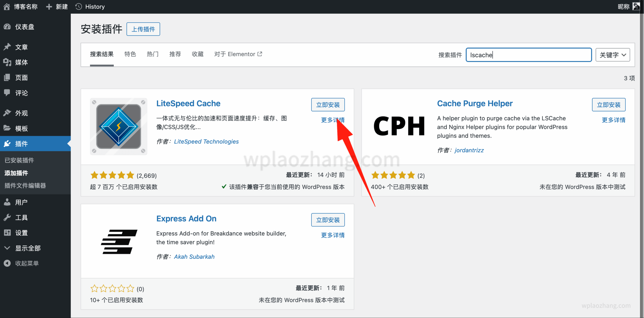This screenshot has height=318, width=644.
Task: Open Appearance paintbrush icon
Action: (7, 113)
